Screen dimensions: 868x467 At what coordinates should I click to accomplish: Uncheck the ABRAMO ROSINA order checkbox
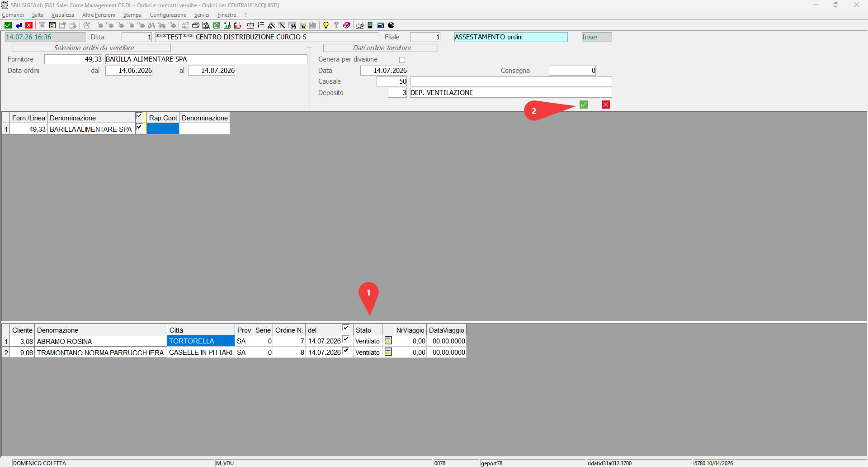(346, 339)
